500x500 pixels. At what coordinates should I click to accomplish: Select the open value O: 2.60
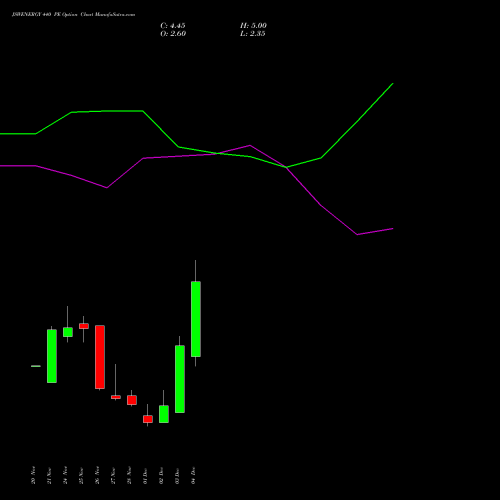click(x=173, y=34)
